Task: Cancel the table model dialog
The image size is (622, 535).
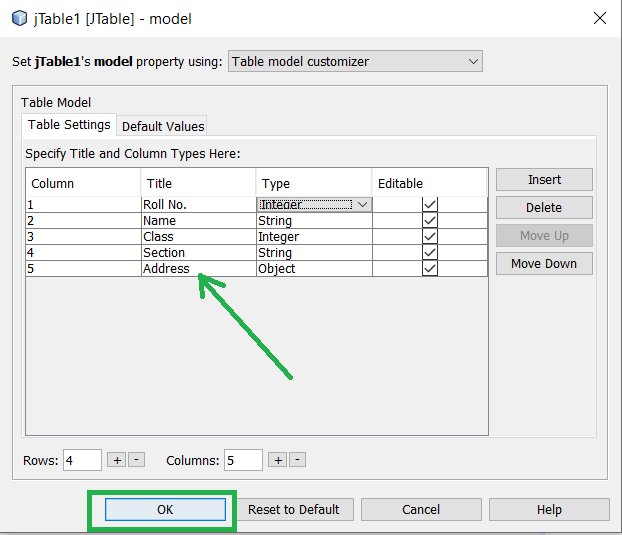Action: (x=421, y=510)
